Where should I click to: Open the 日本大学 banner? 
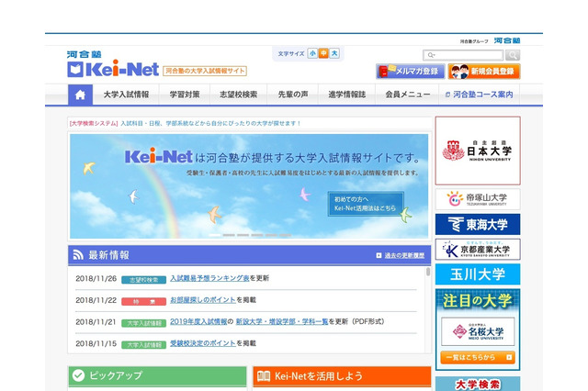pos(478,151)
